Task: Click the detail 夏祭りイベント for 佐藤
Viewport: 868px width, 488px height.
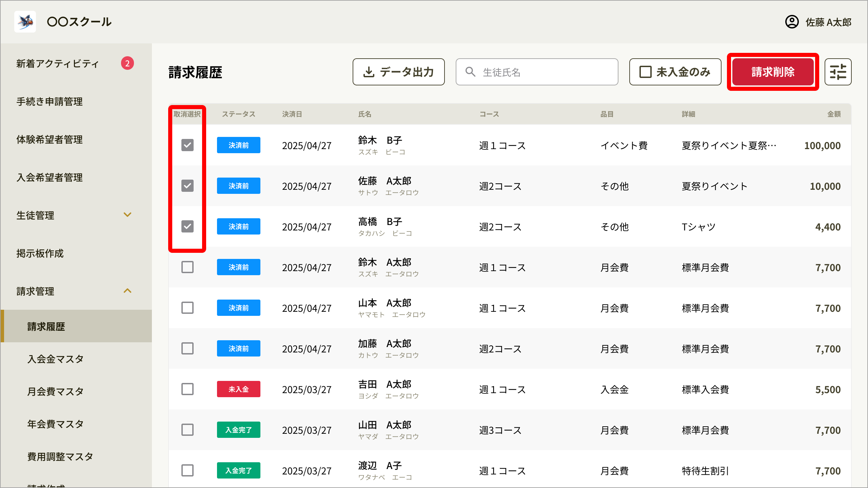Action: pos(714,186)
